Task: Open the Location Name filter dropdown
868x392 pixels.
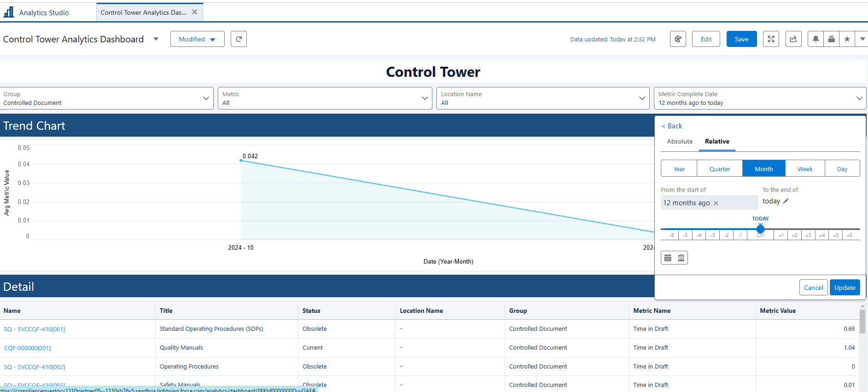Action: tap(642, 98)
